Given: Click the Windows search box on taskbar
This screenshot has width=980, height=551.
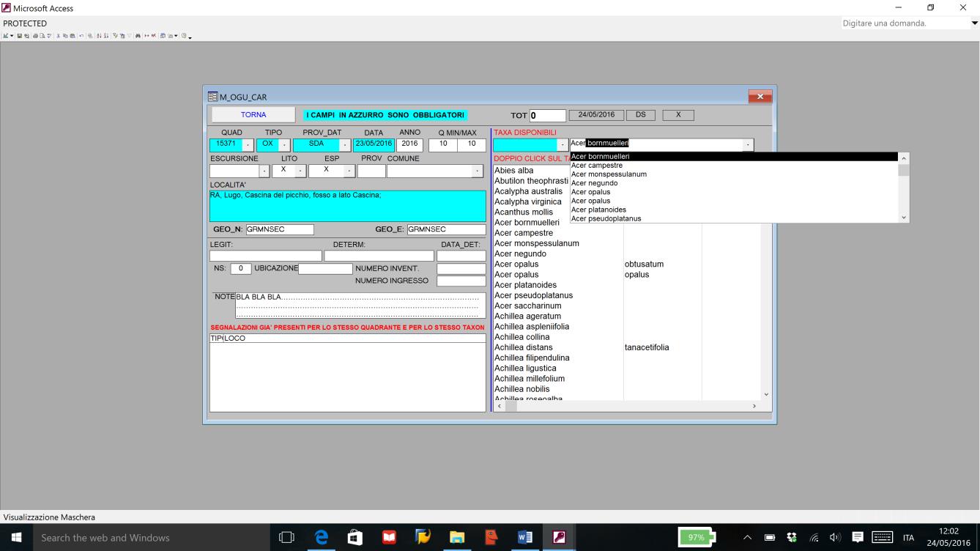Looking at the screenshot, I should 150,538.
